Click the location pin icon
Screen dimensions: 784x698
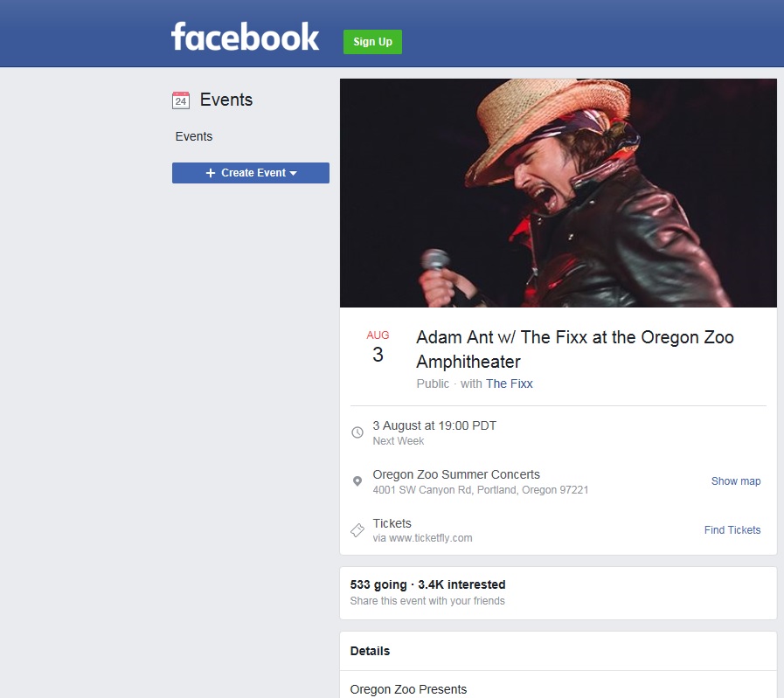point(357,481)
